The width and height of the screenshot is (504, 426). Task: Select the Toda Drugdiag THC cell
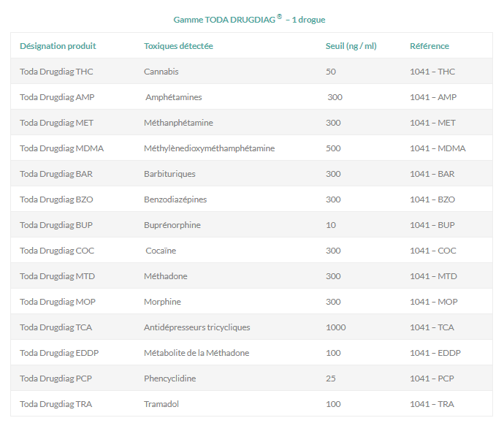pyautogui.click(x=56, y=72)
